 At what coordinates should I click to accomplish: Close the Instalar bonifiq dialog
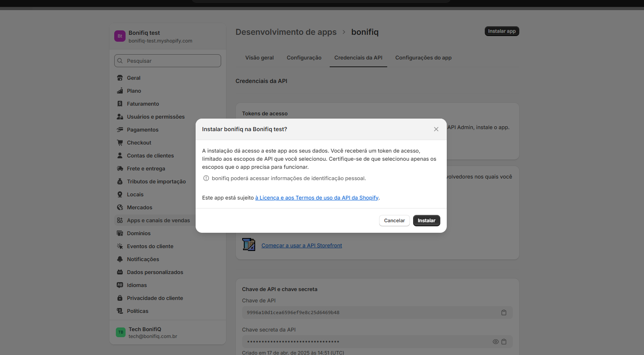(x=436, y=129)
